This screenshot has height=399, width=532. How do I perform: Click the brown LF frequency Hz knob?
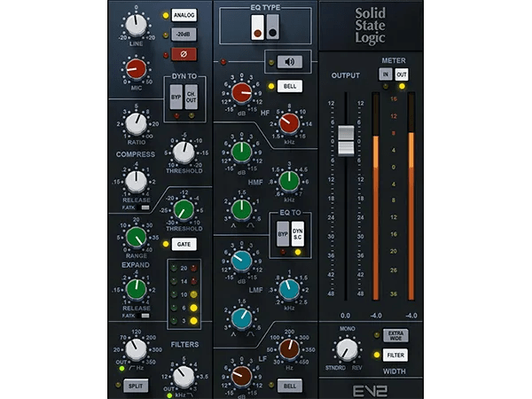point(289,348)
